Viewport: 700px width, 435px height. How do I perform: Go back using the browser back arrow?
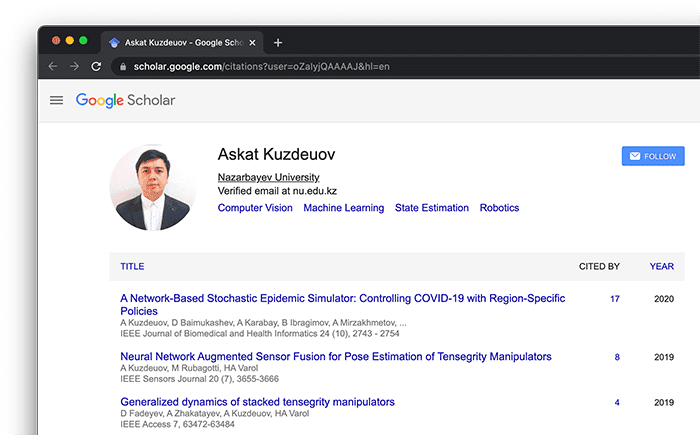53,66
